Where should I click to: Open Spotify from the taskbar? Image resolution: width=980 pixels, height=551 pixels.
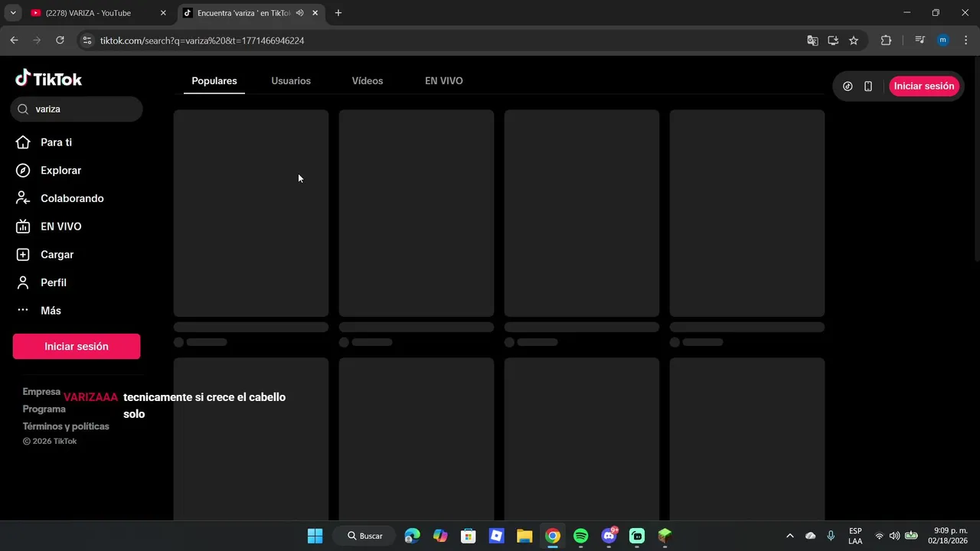coord(581,536)
